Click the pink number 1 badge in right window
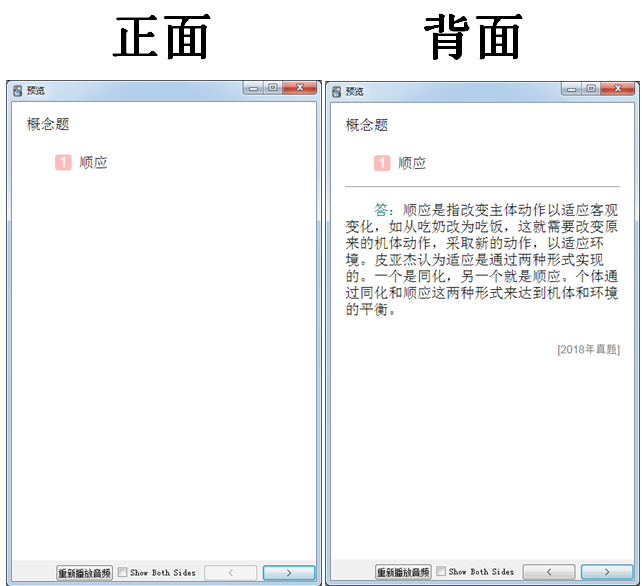Viewport: 642px width, 586px height. click(x=382, y=163)
